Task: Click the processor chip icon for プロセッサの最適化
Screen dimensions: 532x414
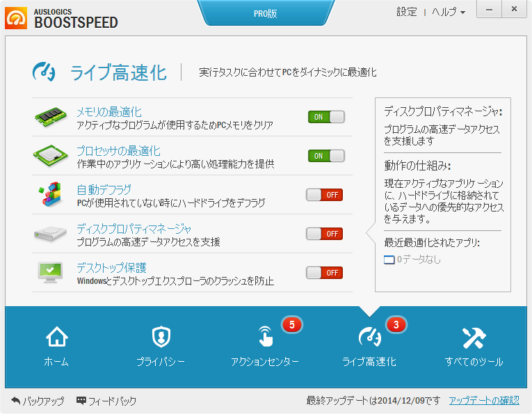Action: click(x=51, y=156)
